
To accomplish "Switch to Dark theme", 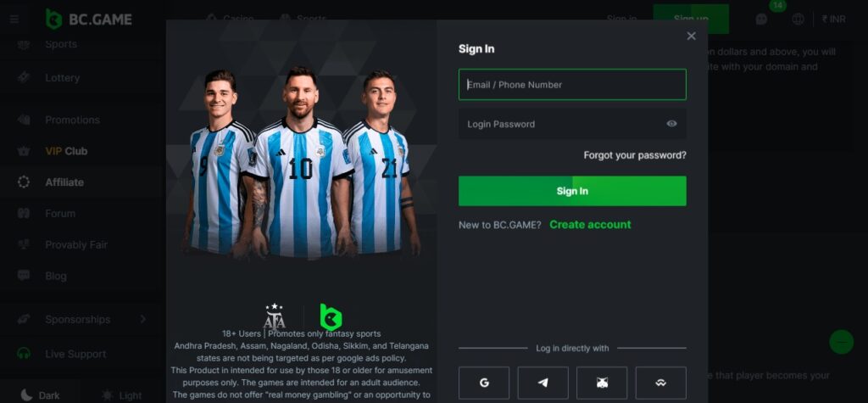I will [40, 395].
